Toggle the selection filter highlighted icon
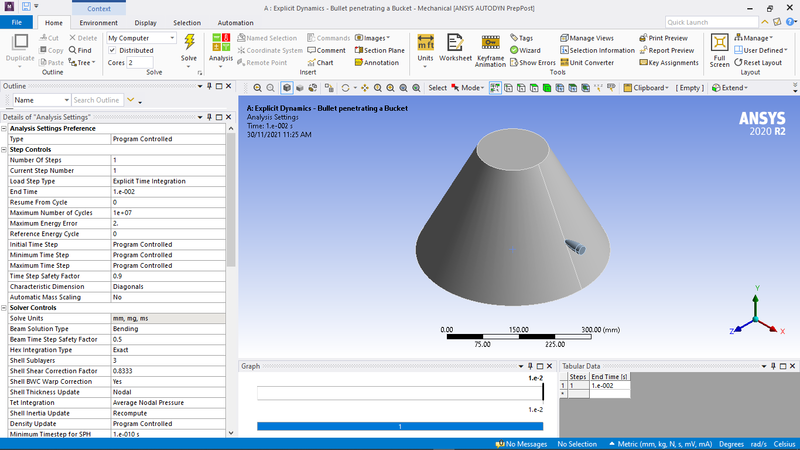This screenshot has width=800, height=450. pyautogui.click(x=495, y=88)
